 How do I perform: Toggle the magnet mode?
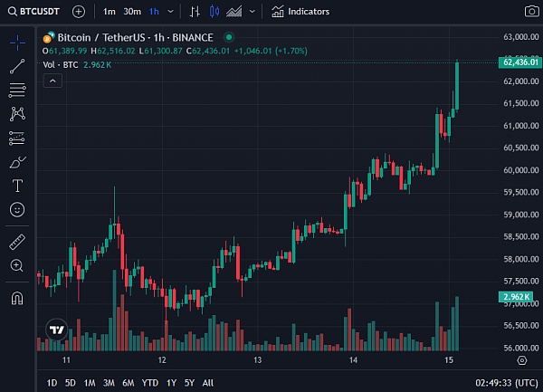(x=17, y=298)
